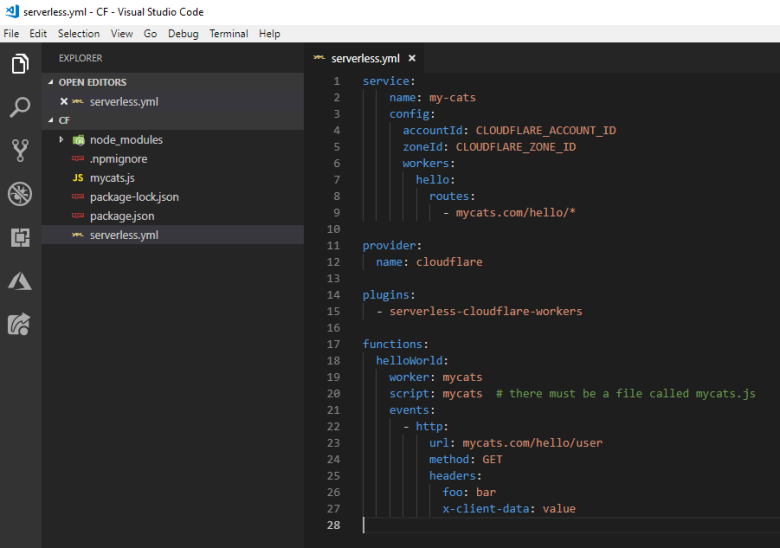Click the VS Code logo in title bar
The width and height of the screenshot is (780, 548).
[12, 11]
